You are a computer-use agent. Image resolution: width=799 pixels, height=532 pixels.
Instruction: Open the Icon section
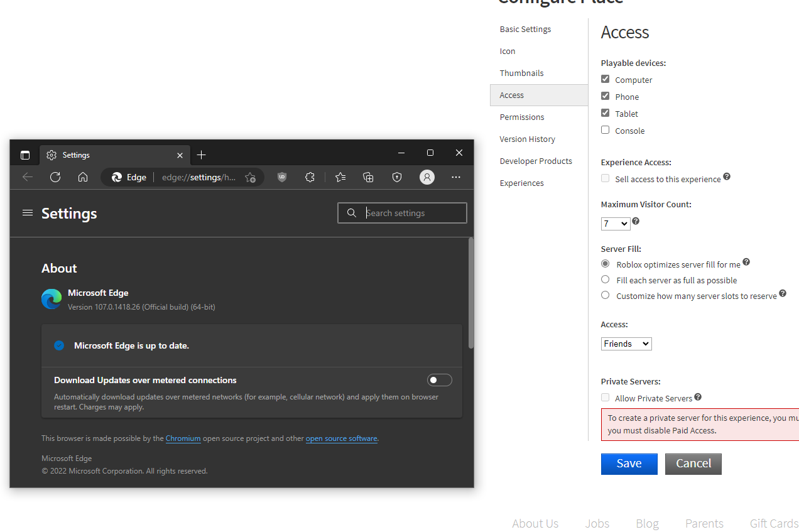(508, 51)
